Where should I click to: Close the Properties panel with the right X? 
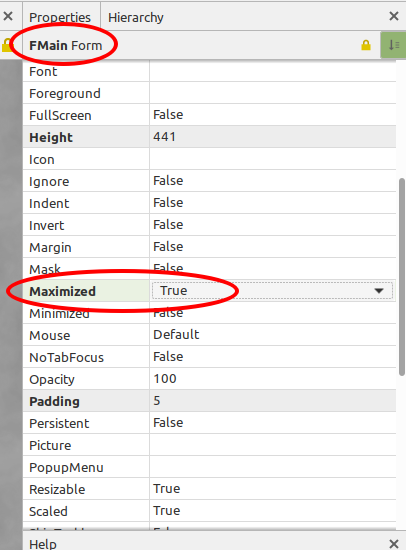(x=394, y=16)
